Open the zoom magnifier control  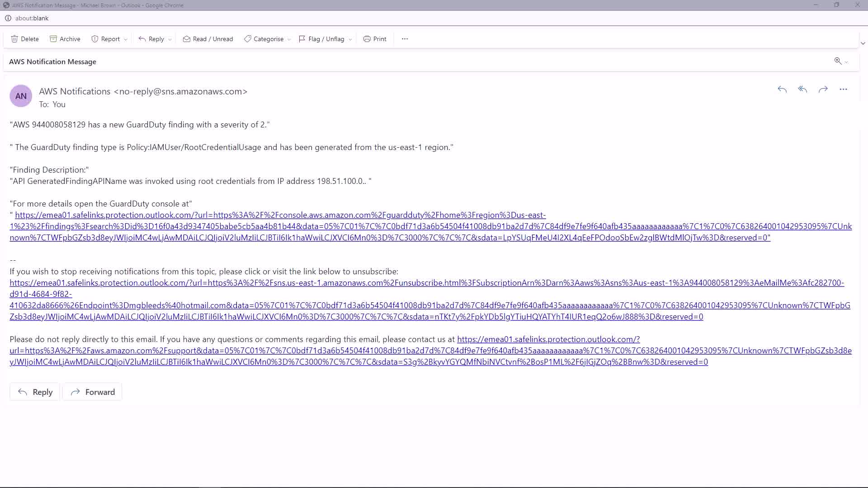(x=838, y=61)
